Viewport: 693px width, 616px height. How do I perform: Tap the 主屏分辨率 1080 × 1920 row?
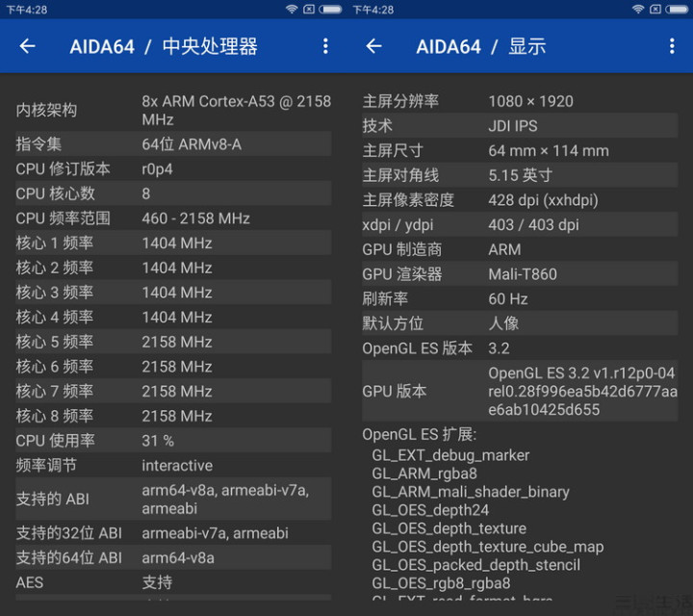tap(520, 101)
